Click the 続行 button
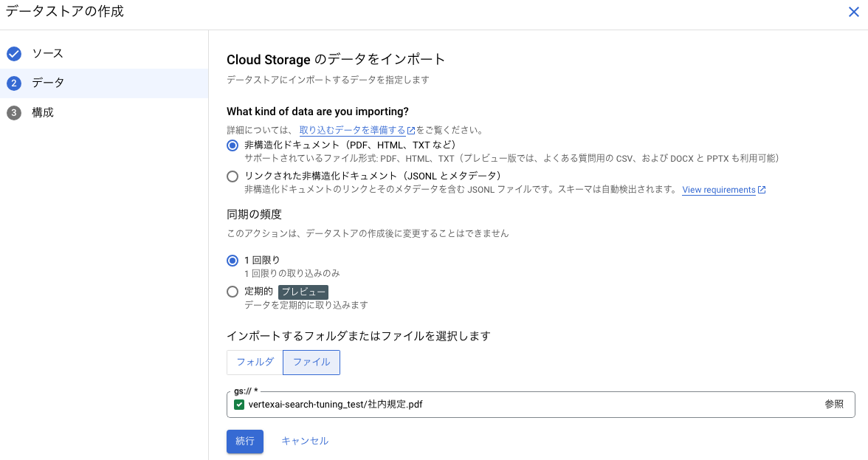Image resolution: width=868 pixels, height=460 pixels. click(245, 442)
